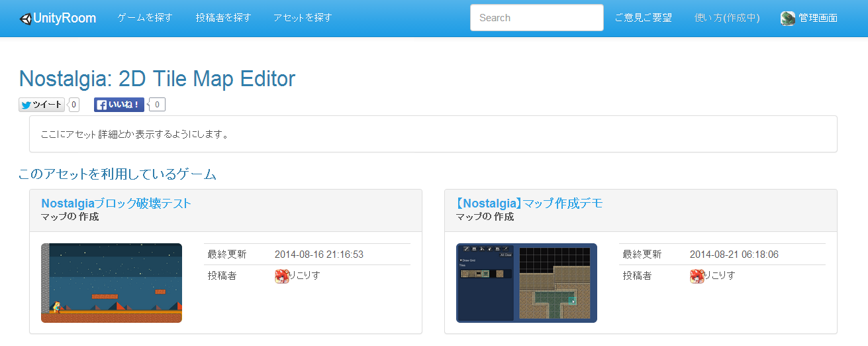Click the date 2014-08-16 21:16:53
This screenshot has width=868, height=346.
pos(319,255)
